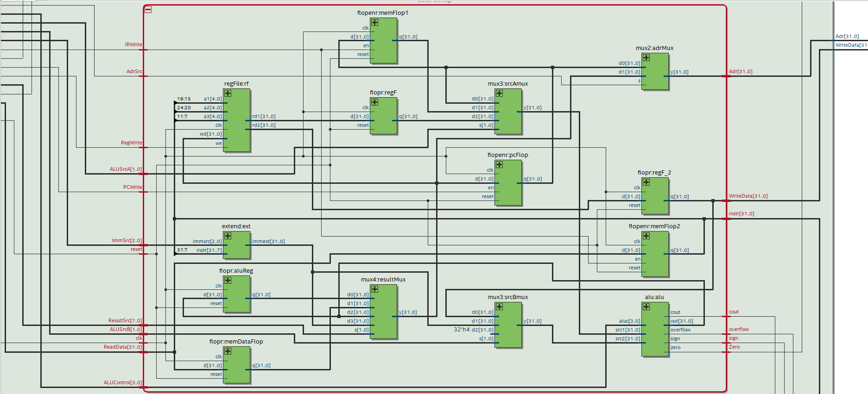Select the instr[31..0] output port label
This screenshot has height=394, width=868.
[741, 214]
